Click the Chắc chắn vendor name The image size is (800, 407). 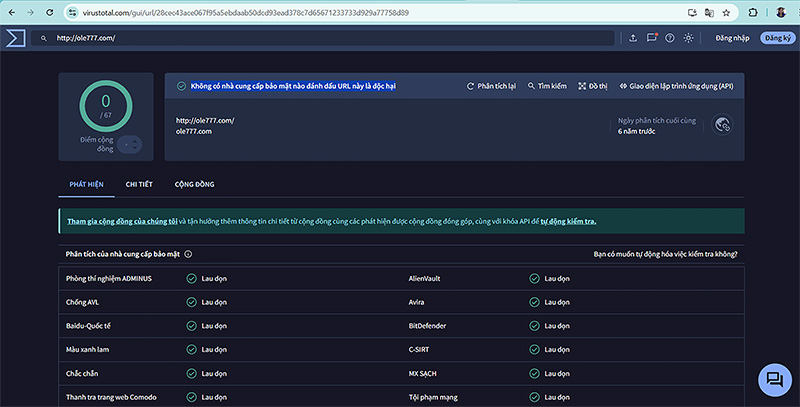pyautogui.click(x=82, y=373)
